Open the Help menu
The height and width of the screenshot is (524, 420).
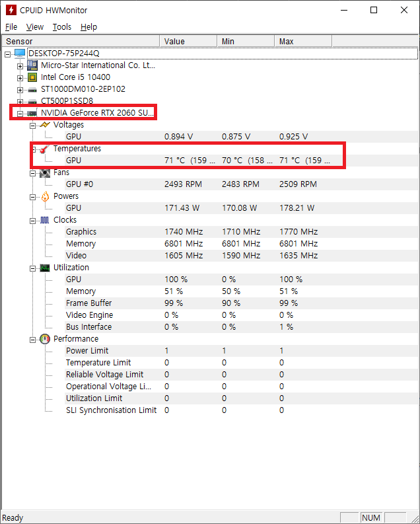88,26
